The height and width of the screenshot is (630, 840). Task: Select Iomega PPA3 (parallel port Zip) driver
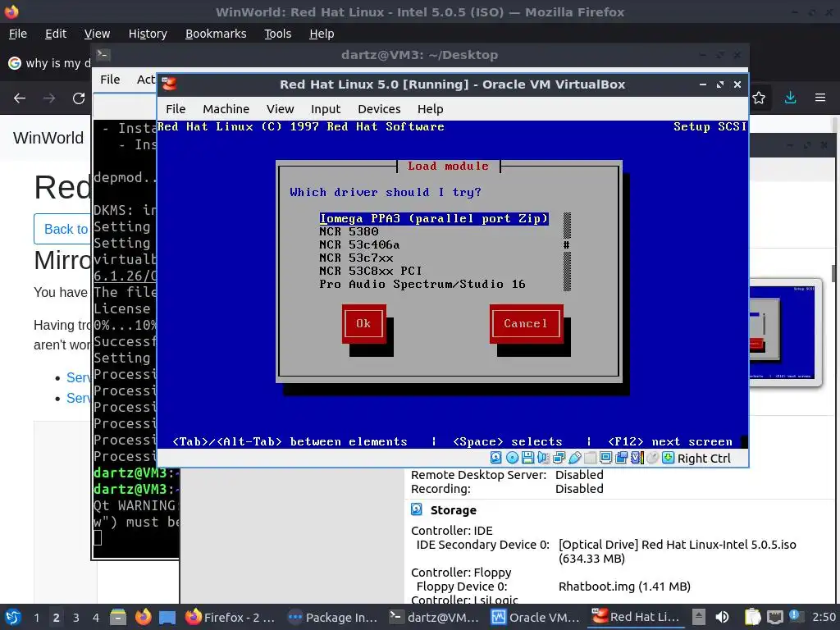tap(434, 218)
